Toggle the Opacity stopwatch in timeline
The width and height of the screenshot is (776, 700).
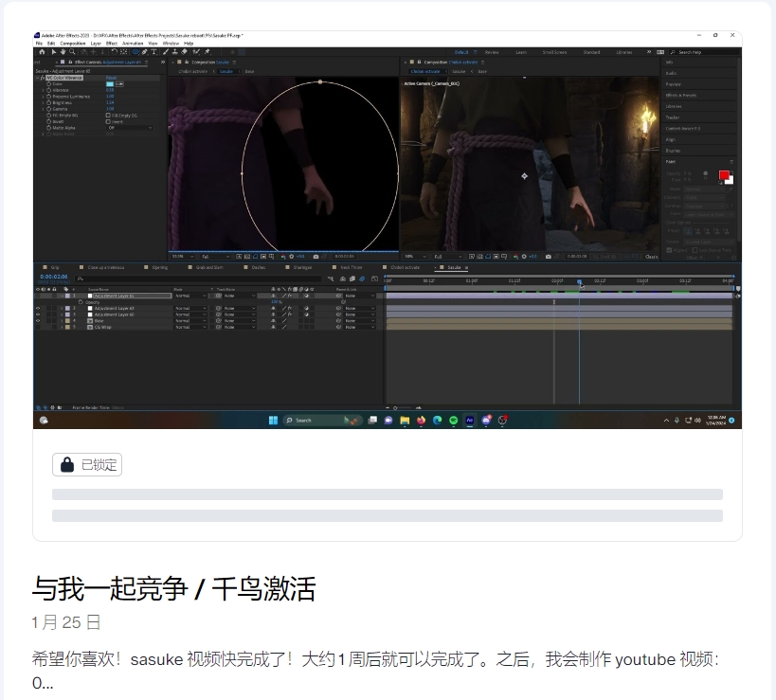[x=81, y=302]
